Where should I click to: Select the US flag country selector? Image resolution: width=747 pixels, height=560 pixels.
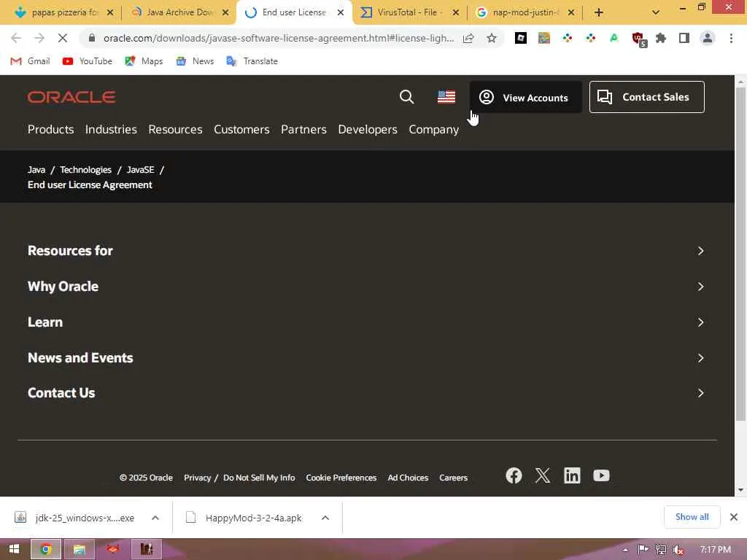tap(446, 97)
